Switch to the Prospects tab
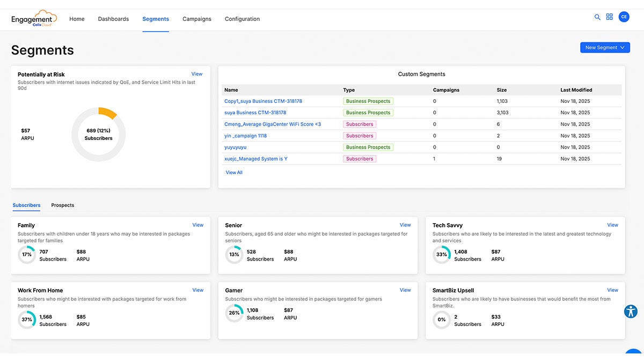 tap(62, 205)
